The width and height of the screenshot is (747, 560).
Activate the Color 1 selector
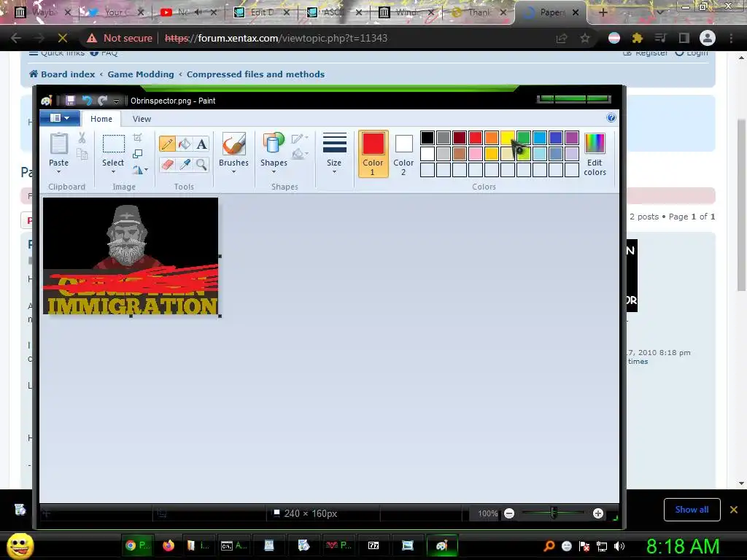click(373, 153)
